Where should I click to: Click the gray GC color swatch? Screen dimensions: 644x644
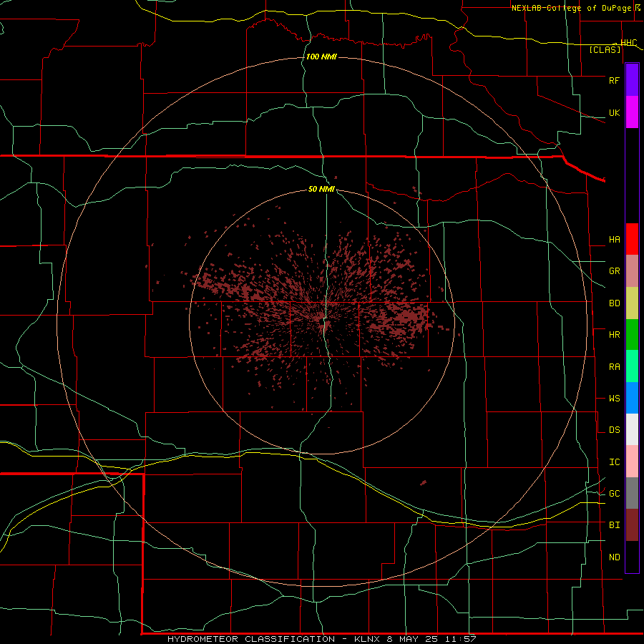pyautogui.click(x=632, y=493)
